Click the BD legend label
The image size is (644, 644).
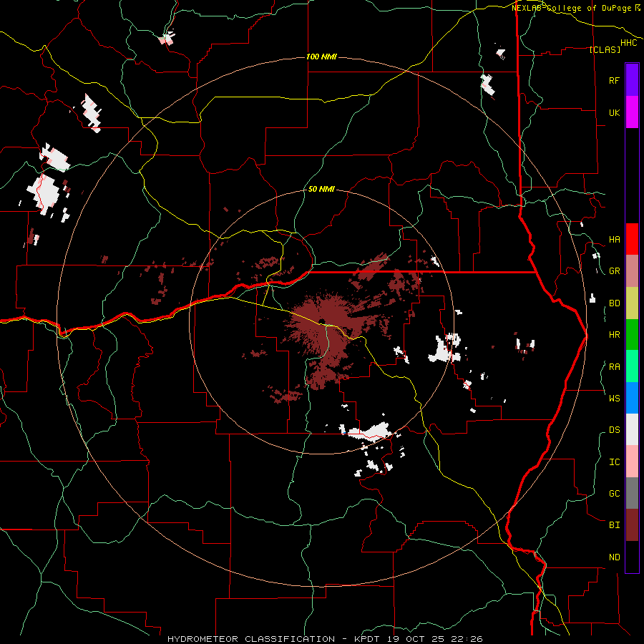pos(614,303)
